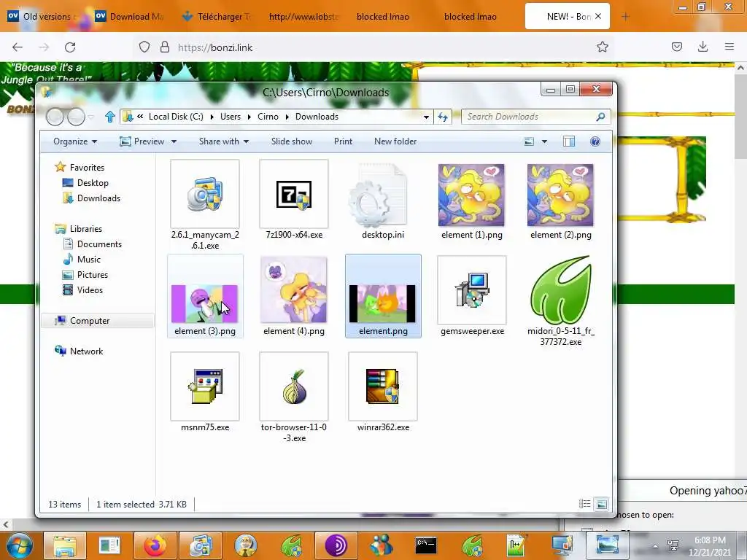Open 2.6.1_manycam_2.6.1.exe file icon
Screen dimensions: 747x560
pyautogui.click(x=205, y=194)
